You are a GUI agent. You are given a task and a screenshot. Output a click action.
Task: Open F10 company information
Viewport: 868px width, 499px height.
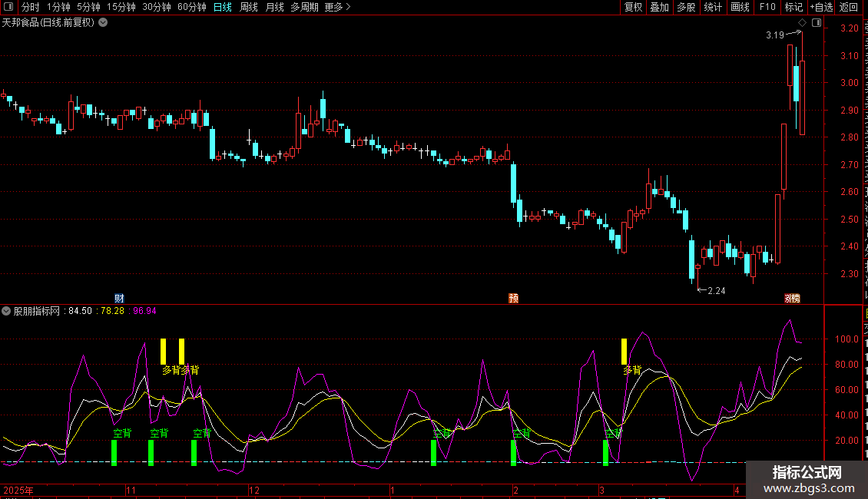click(767, 8)
